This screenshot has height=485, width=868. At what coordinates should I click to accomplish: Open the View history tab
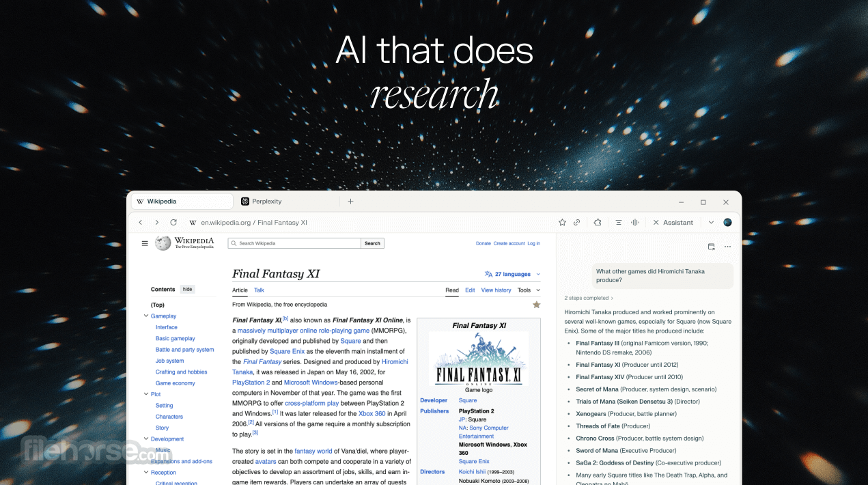(x=496, y=290)
